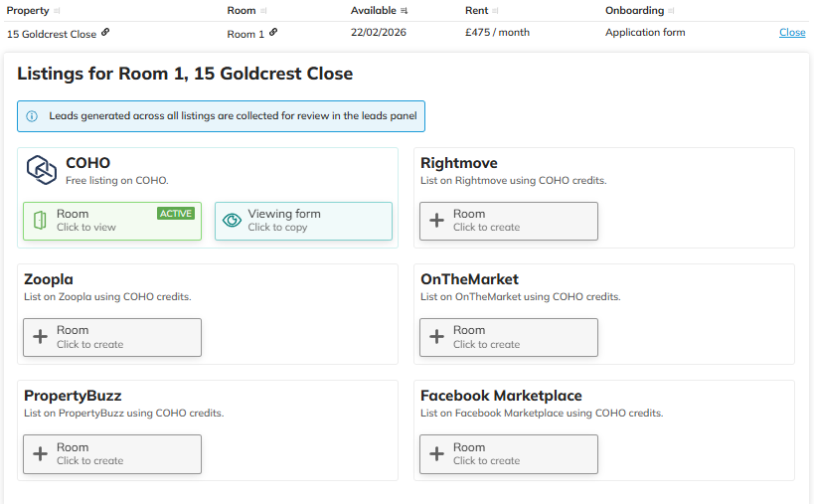Click the COHO logo icon
814x504 pixels.
coord(42,170)
